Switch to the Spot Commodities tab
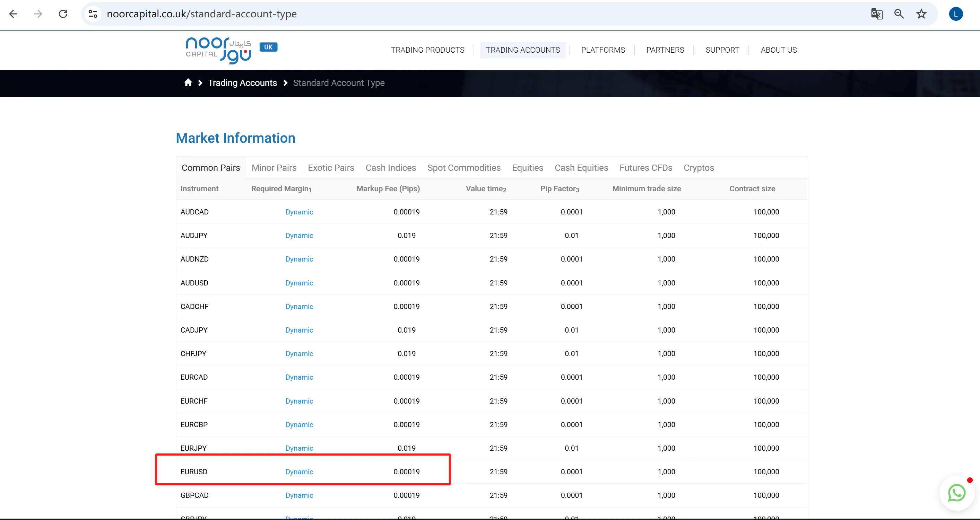The image size is (980, 520). click(464, 168)
